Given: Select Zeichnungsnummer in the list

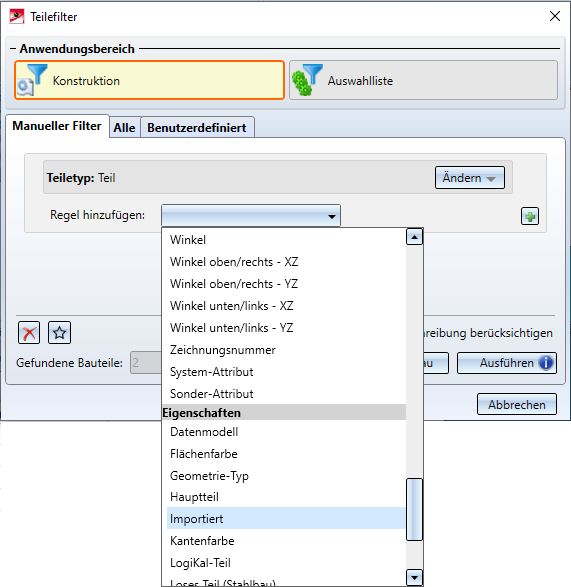Looking at the screenshot, I should pyautogui.click(x=286, y=350).
